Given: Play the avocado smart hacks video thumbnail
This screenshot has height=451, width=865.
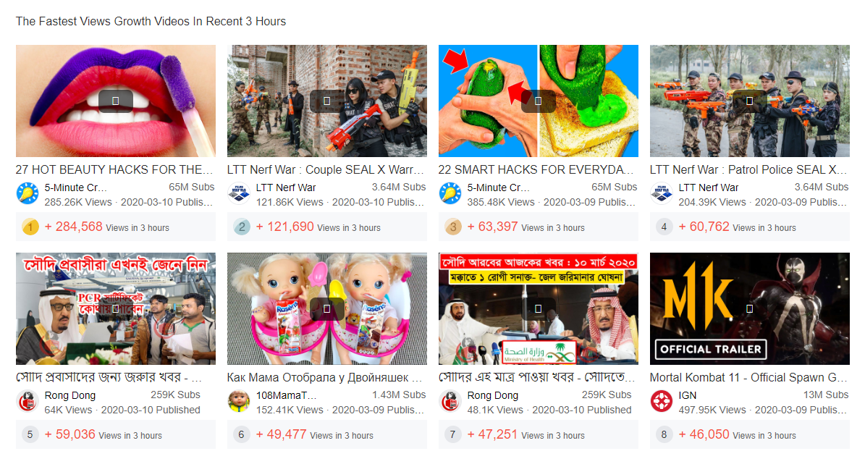Looking at the screenshot, I should 538,101.
